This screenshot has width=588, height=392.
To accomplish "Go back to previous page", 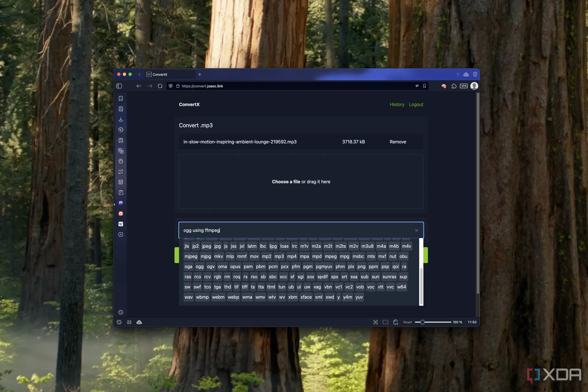I will pyautogui.click(x=139, y=86).
